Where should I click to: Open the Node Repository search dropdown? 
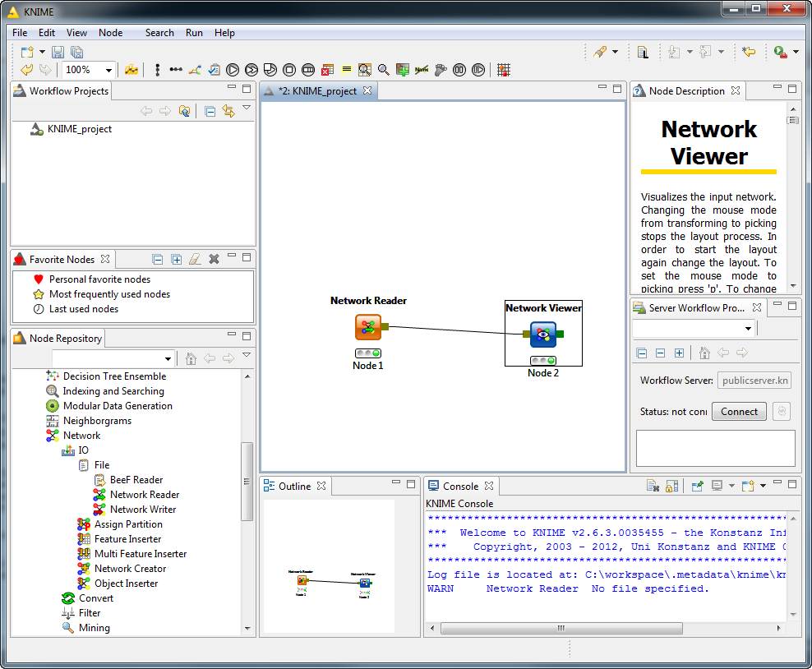tap(168, 358)
